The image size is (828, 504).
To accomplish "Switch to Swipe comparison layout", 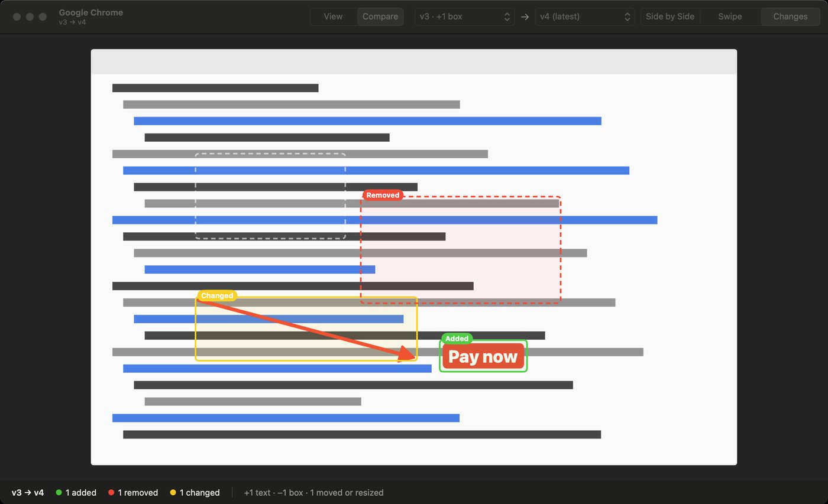I will (x=730, y=17).
